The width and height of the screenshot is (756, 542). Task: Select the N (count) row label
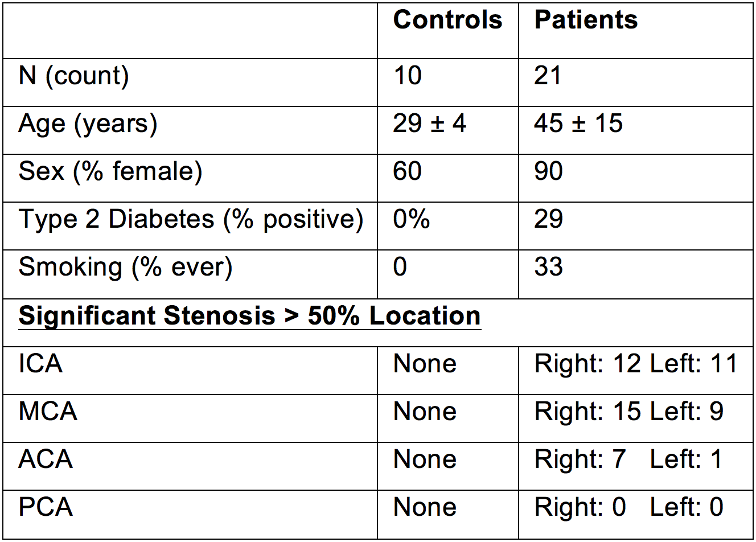74,76
